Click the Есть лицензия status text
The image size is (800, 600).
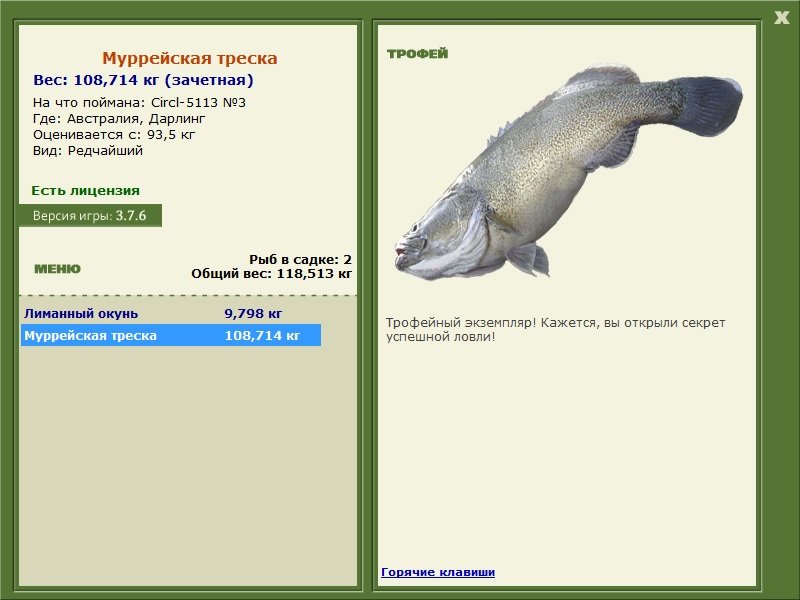point(85,190)
